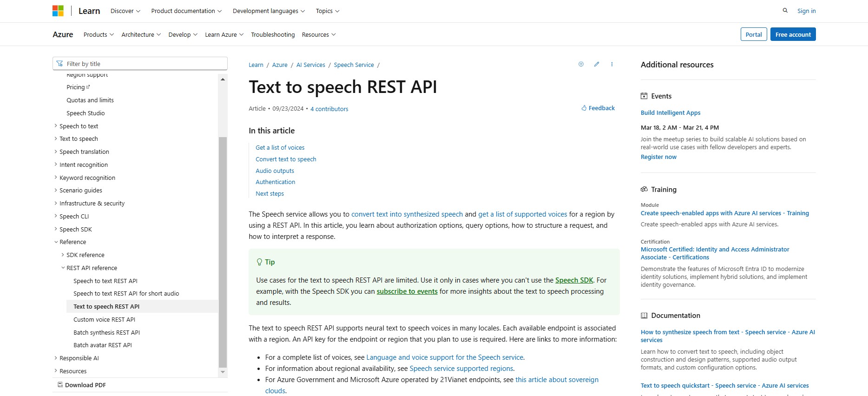This screenshot has width=868, height=396.
Task: Expand the Keyword recognition node
Action: pos(56,177)
